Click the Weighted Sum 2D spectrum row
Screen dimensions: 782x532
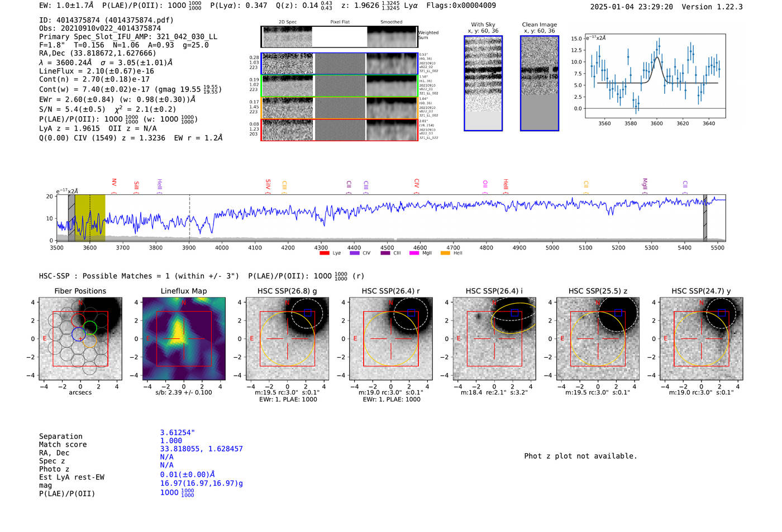pos(340,37)
